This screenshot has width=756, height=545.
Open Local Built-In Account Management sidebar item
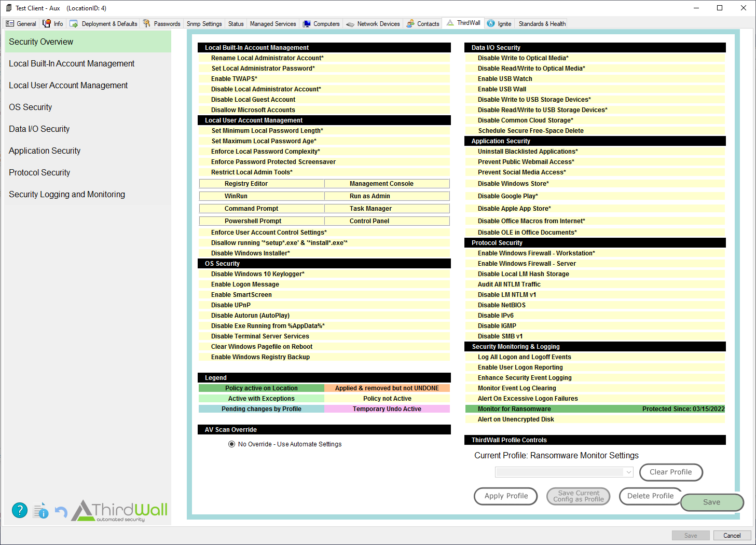pyautogui.click(x=88, y=63)
